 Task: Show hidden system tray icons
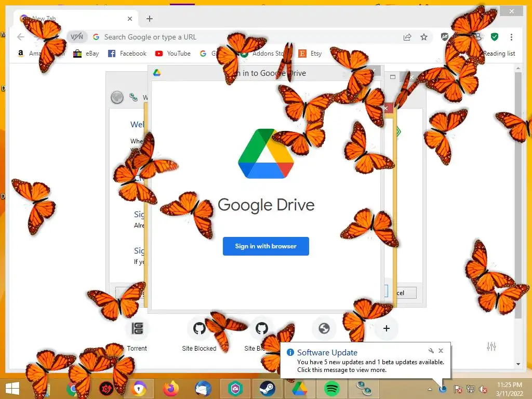point(430,389)
